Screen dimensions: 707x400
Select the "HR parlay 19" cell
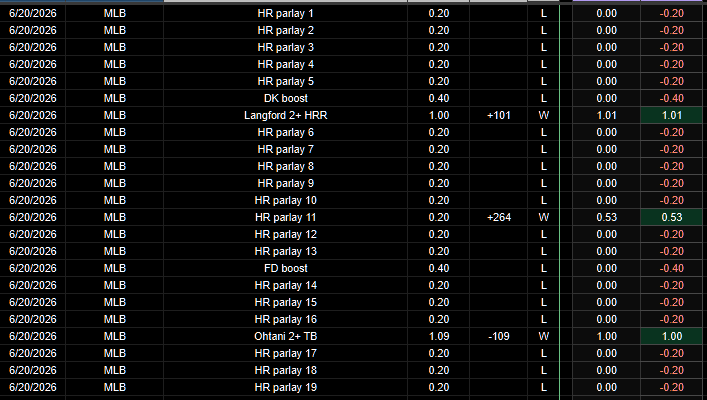click(x=285, y=387)
